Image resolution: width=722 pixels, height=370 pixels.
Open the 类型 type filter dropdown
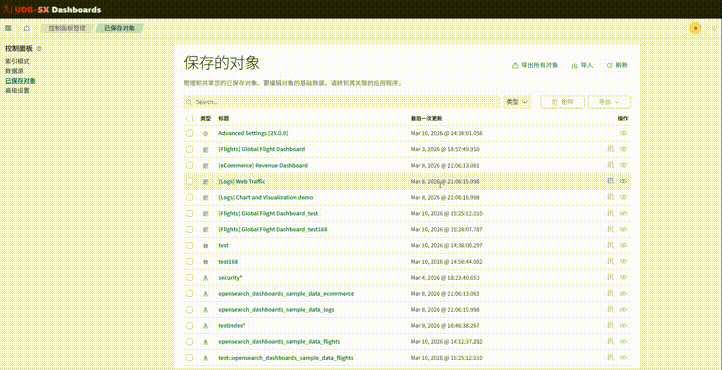517,102
